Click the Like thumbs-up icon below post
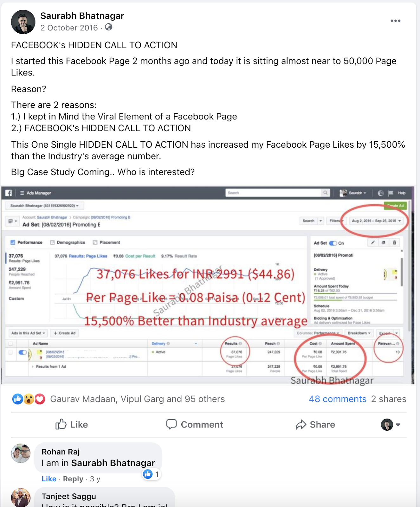Image resolution: width=420 pixels, height=507 pixels. point(61,424)
